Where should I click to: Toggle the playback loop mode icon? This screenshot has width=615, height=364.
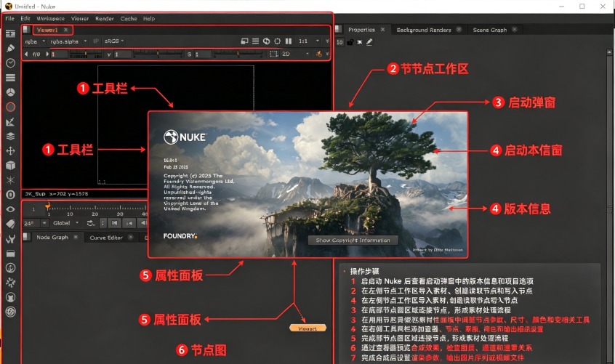pos(91,223)
